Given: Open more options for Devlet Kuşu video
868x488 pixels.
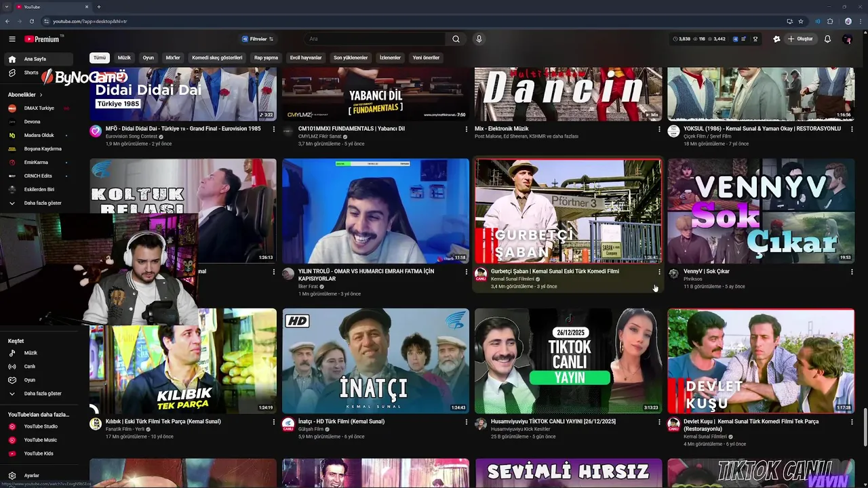Looking at the screenshot, I should pyautogui.click(x=852, y=422).
